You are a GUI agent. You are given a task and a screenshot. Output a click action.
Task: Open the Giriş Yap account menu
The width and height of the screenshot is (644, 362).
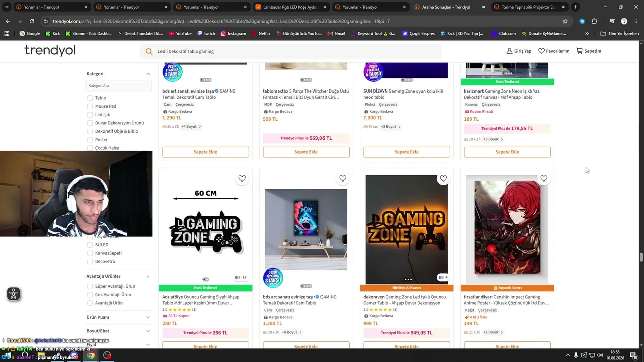click(519, 51)
